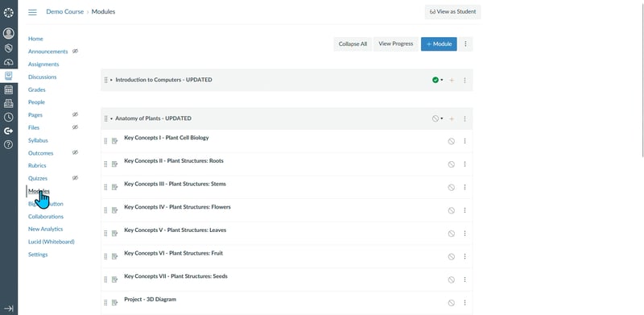Go to Home in course navigation

[35, 39]
